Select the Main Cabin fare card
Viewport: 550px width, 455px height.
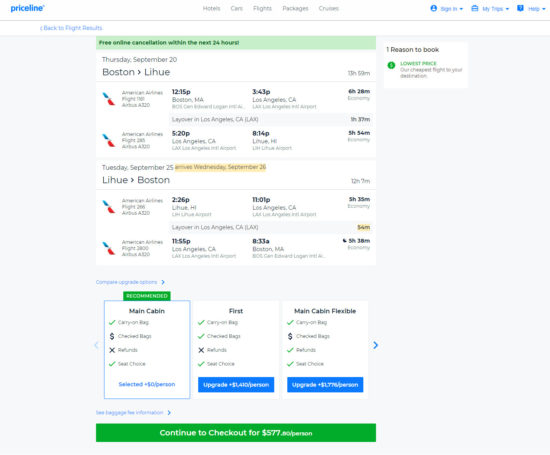(147, 349)
